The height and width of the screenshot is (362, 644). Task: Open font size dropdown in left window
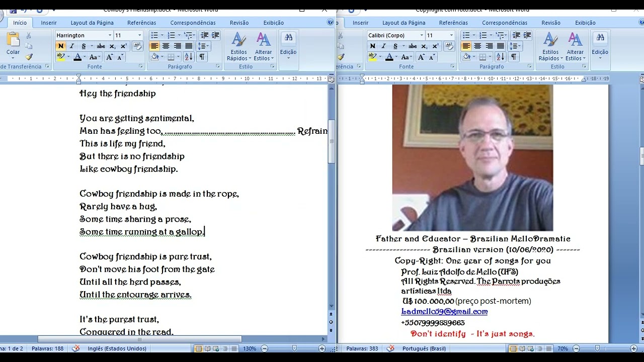click(x=140, y=35)
